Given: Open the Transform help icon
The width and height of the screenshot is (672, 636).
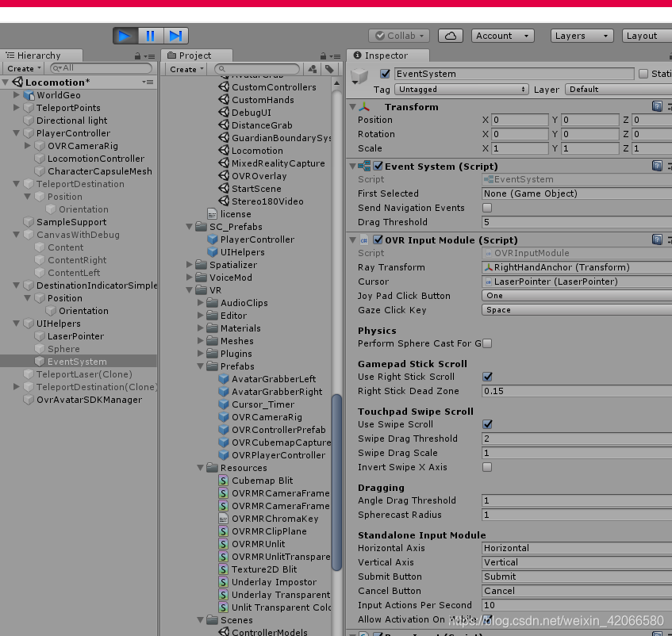Looking at the screenshot, I should 657,106.
